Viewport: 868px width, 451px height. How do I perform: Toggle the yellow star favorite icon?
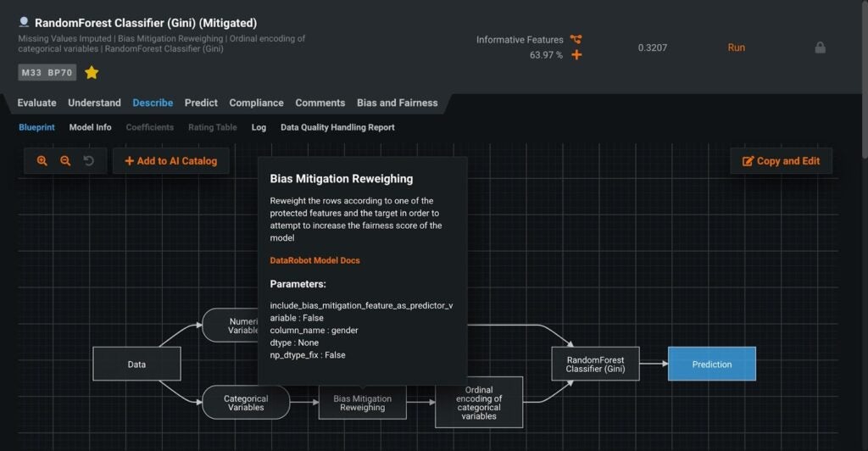[92, 73]
